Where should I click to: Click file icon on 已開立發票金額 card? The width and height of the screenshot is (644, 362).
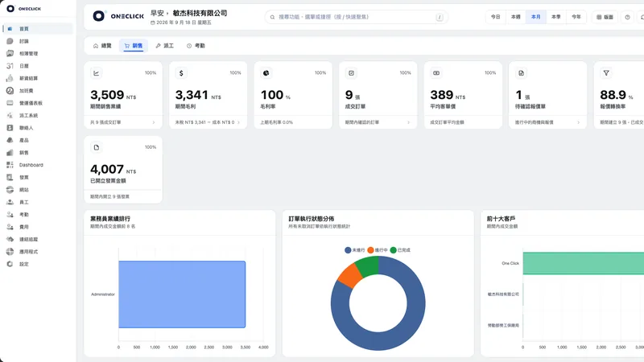[96, 147]
